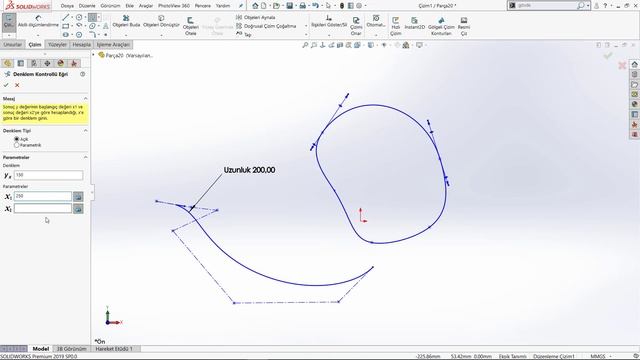Click the Objeleri Buda trim tool

tap(126, 21)
